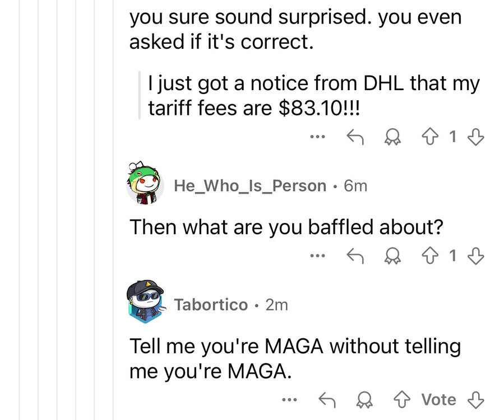Open more options for the DHL tariff comment
The width and height of the screenshot is (504, 420).
317,136
